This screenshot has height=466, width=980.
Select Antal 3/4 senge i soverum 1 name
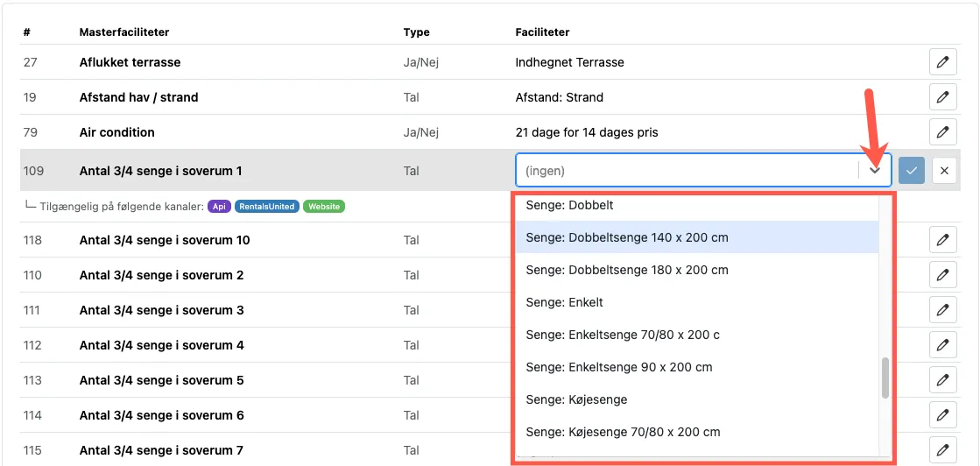(x=160, y=171)
